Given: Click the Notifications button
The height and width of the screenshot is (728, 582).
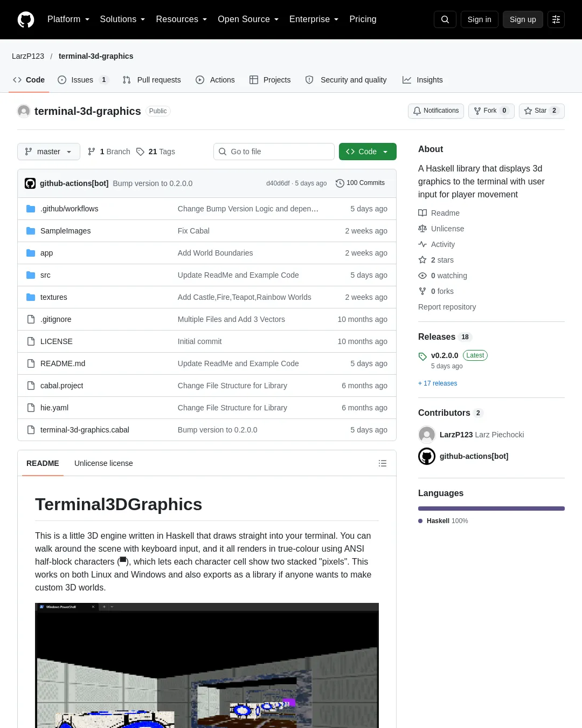Looking at the screenshot, I should tap(436, 111).
